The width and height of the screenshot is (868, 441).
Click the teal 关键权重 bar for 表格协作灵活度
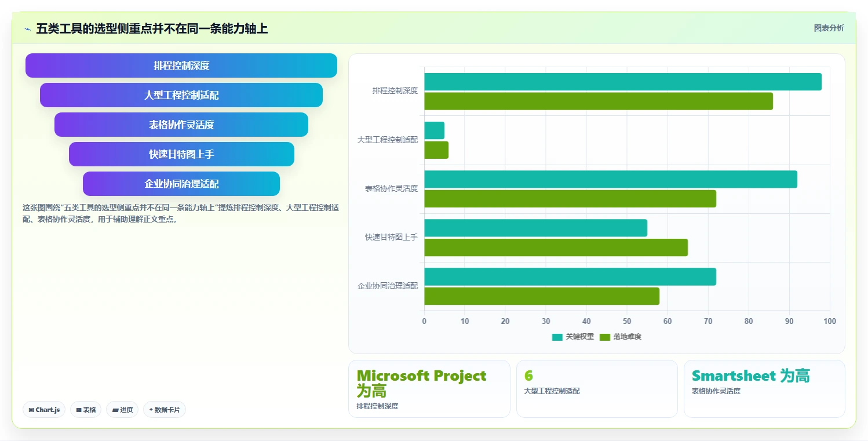[x=611, y=179]
